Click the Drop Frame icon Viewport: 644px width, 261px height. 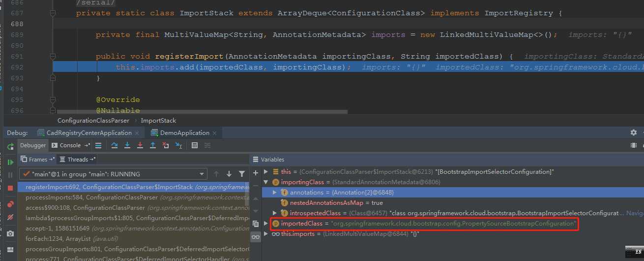click(x=166, y=145)
